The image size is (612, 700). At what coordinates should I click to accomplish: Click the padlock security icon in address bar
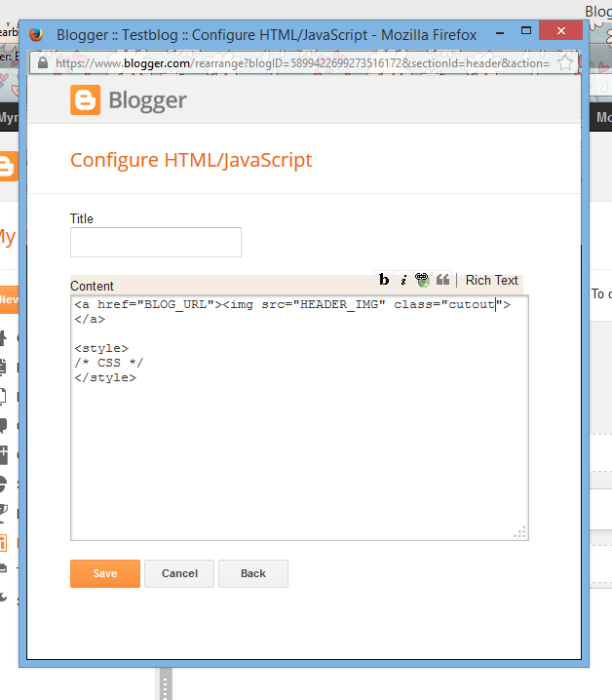(43, 62)
